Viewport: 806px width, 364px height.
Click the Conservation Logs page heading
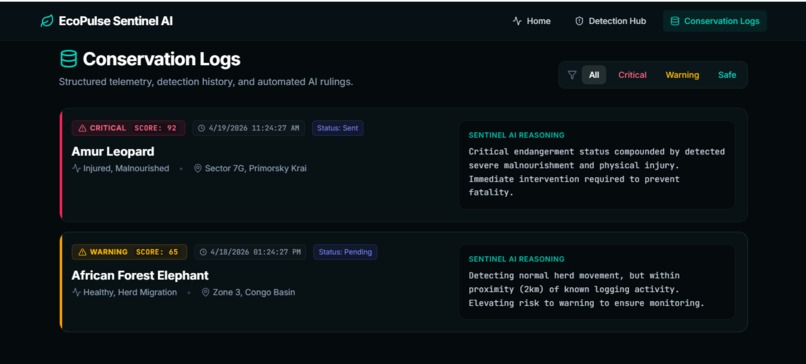(161, 59)
